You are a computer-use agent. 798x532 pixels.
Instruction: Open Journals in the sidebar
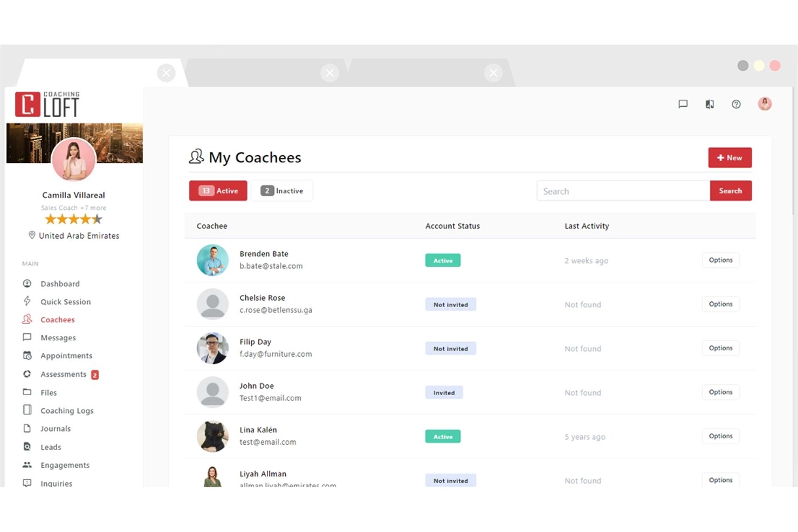[55, 429]
